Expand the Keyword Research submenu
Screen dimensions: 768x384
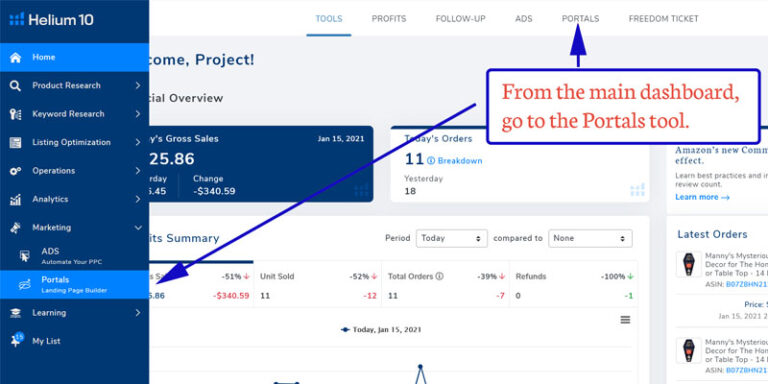tap(138, 114)
